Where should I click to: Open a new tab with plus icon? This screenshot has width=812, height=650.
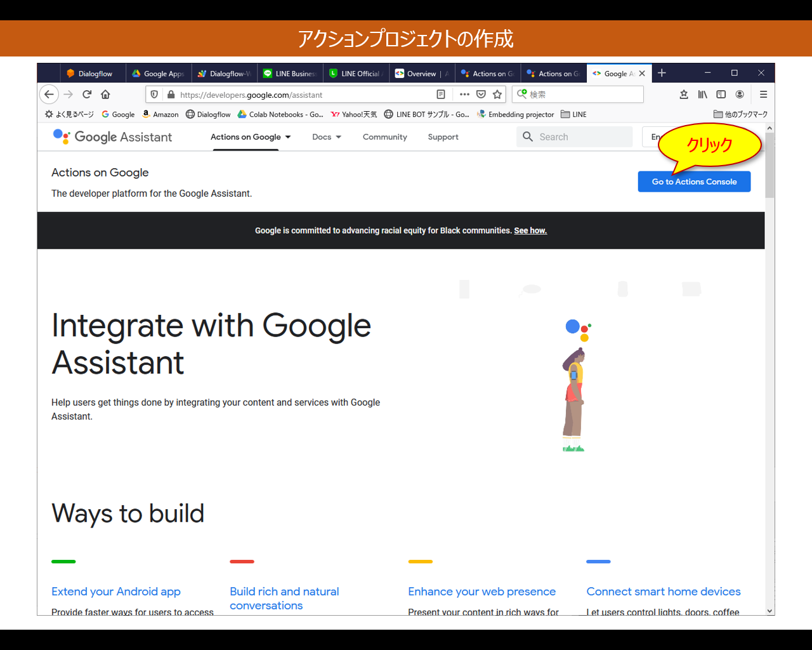tap(662, 73)
